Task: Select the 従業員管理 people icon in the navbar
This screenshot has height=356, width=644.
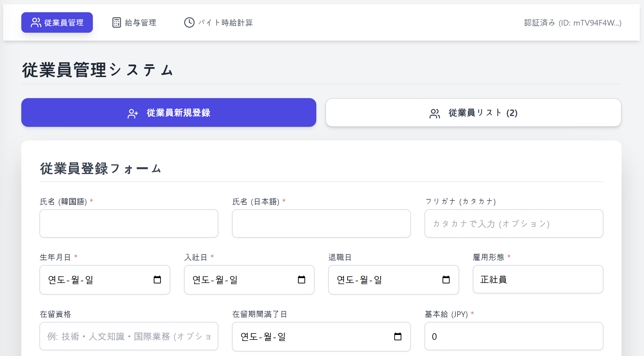Action: [x=36, y=22]
